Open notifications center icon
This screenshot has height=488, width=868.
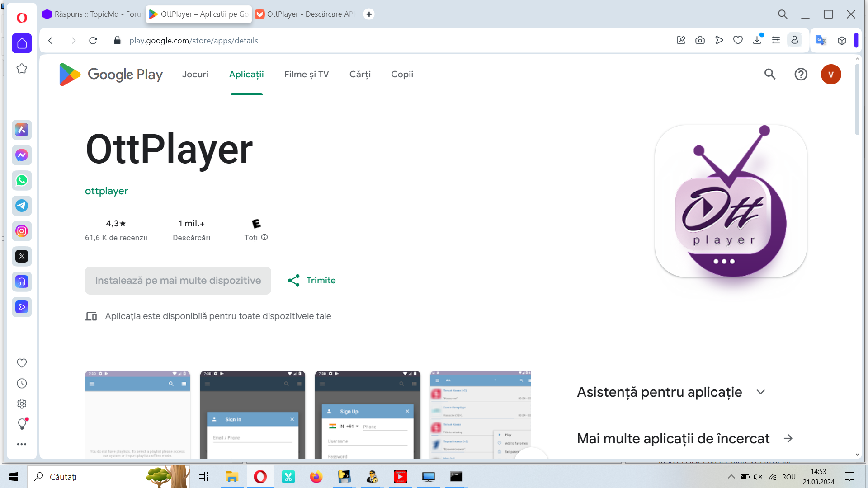pyautogui.click(x=849, y=477)
